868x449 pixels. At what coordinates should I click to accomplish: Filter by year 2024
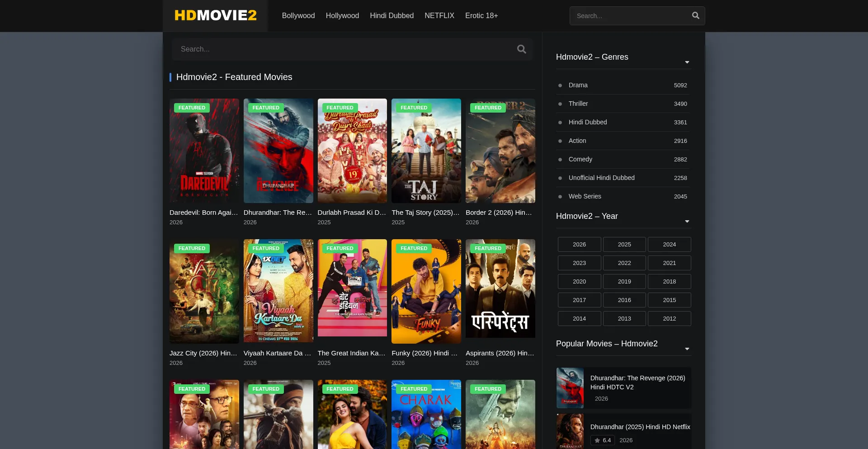tap(670, 244)
